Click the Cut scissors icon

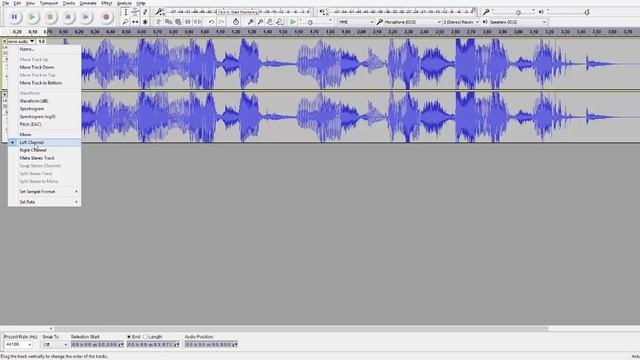(x=158, y=22)
